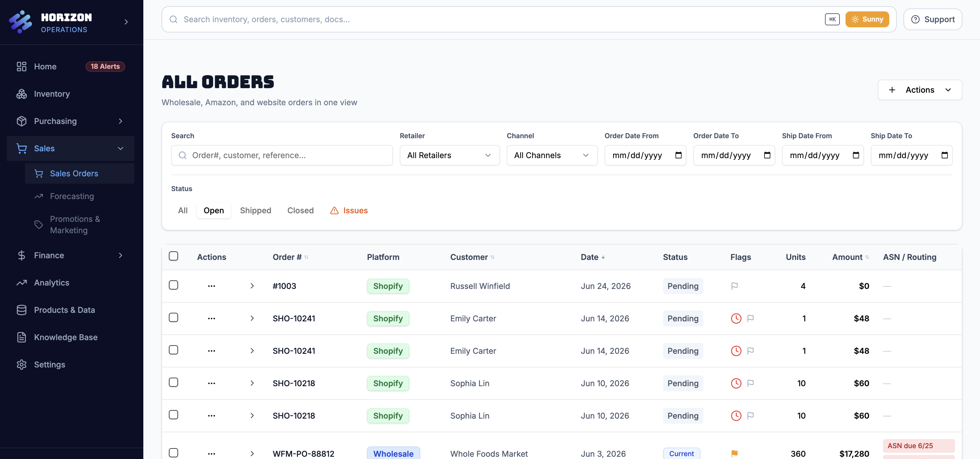980x459 pixels.
Task: Click the ⌘K shortcut badge
Action: click(x=832, y=19)
